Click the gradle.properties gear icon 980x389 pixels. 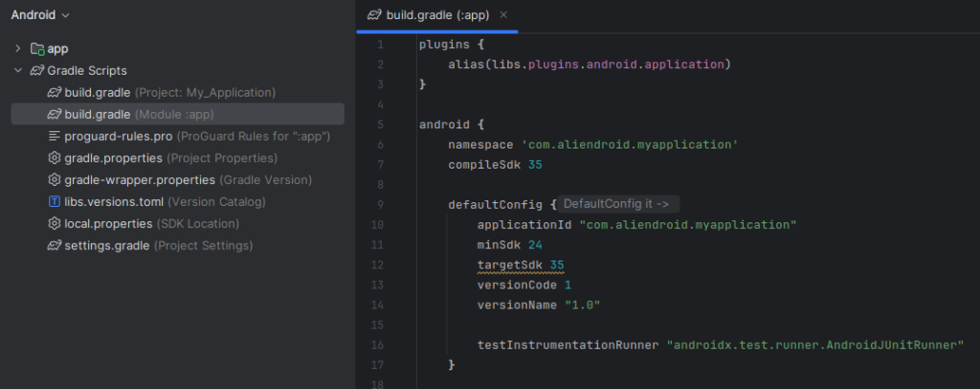click(55, 158)
